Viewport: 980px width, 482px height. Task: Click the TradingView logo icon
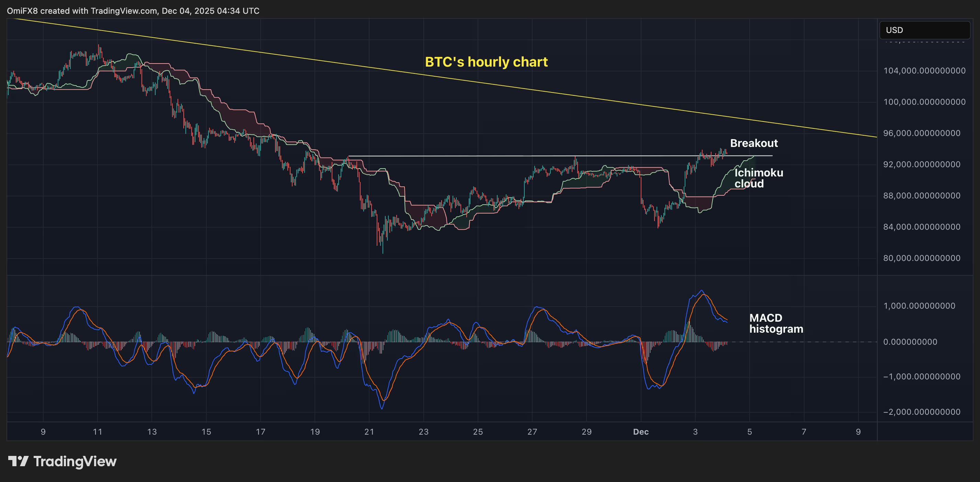coord(18,461)
